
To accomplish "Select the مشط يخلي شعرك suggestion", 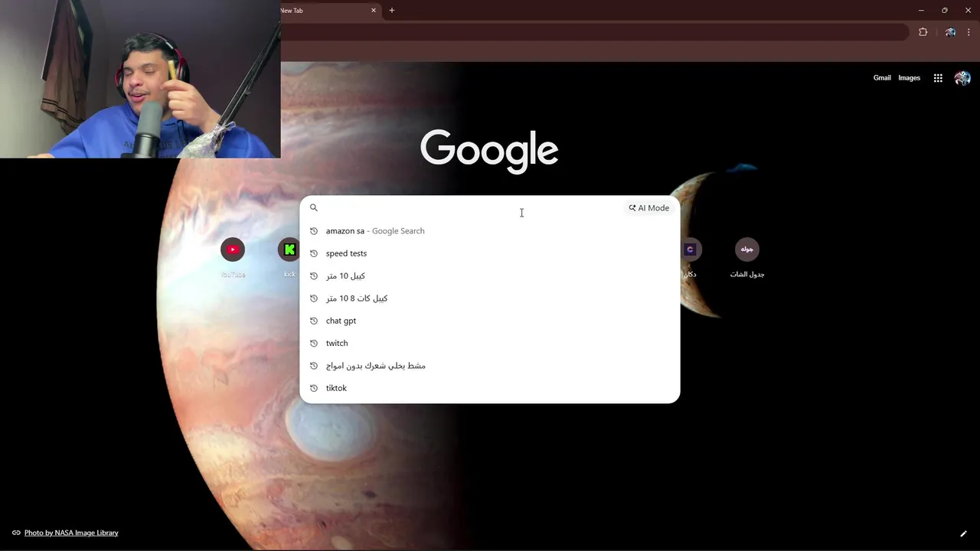I will click(490, 366).
